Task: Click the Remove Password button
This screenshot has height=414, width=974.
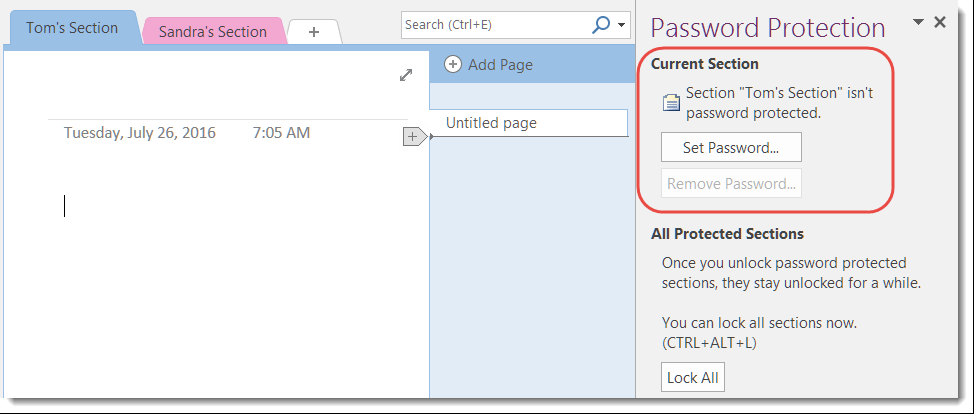Action: pos(731,183)
